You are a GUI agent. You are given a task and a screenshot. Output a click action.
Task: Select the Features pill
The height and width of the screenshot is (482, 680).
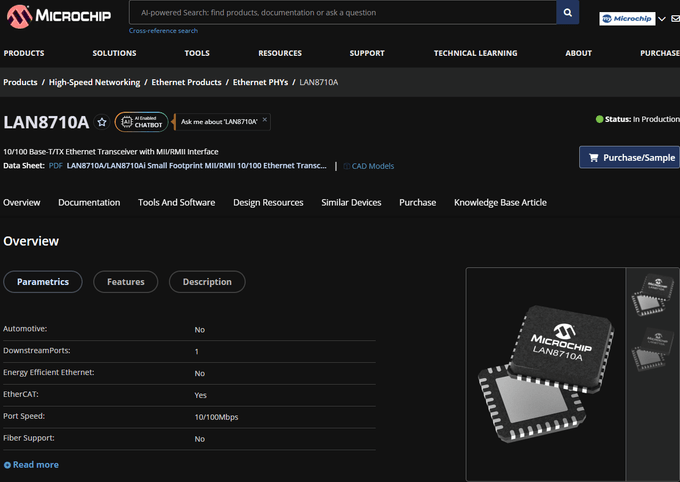click(x=126, y=282)
